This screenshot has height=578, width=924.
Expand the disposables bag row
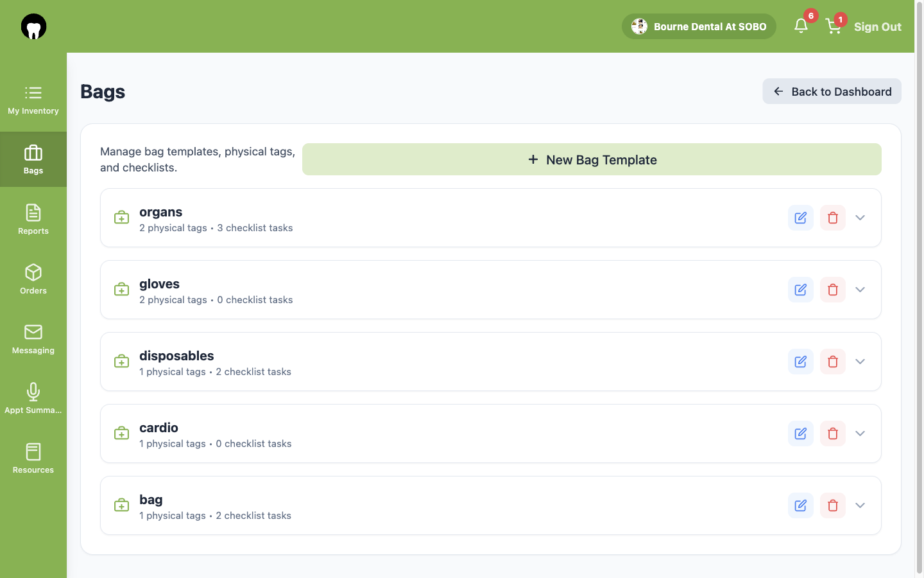coord(860,362)
